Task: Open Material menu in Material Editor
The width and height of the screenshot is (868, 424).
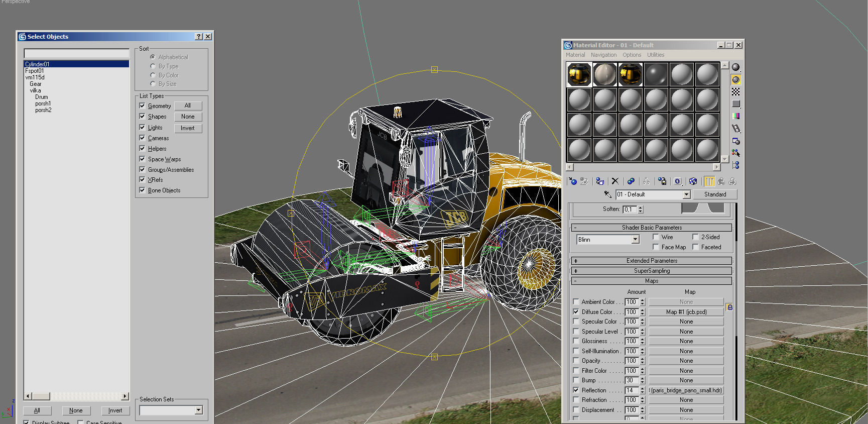Action: (x=575, y=55)
